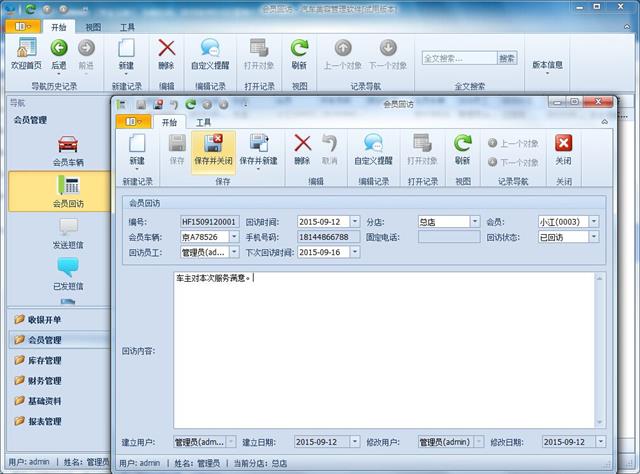Click 下一个对象 in dialog 记录导航 group
This screenshot has height=474, width=640.
pos(513,162)
